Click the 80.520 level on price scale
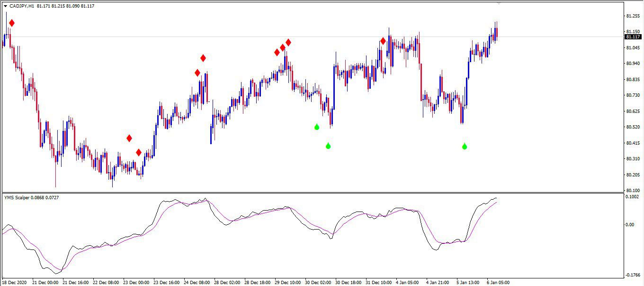 (x=633, y=127)
